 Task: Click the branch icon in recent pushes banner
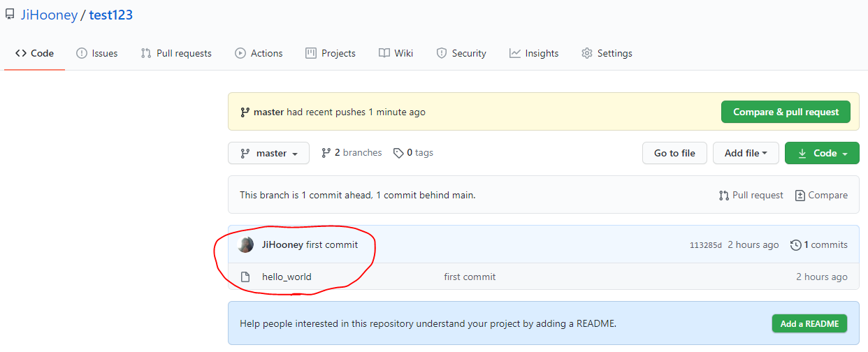coord(245,112)
